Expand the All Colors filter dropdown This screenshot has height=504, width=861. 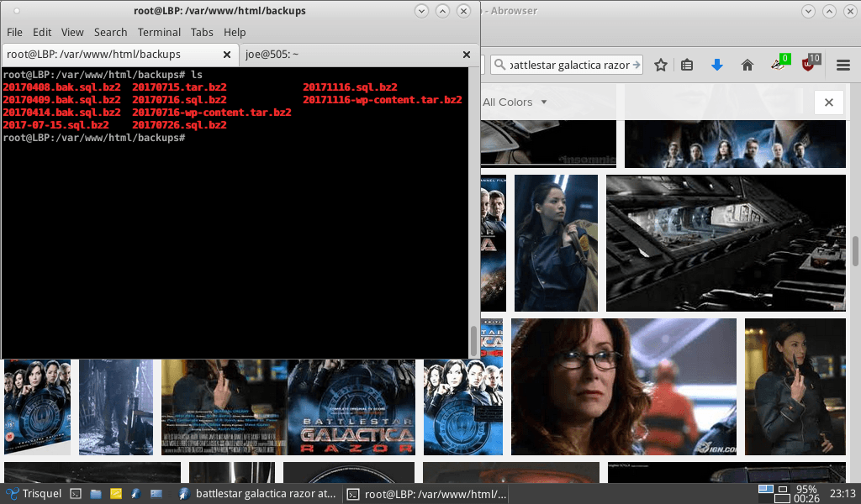click(x=514, y=102)
